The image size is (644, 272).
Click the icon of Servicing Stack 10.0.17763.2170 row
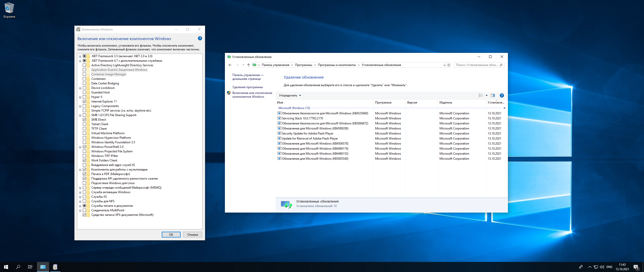click(x=279, y=118)
